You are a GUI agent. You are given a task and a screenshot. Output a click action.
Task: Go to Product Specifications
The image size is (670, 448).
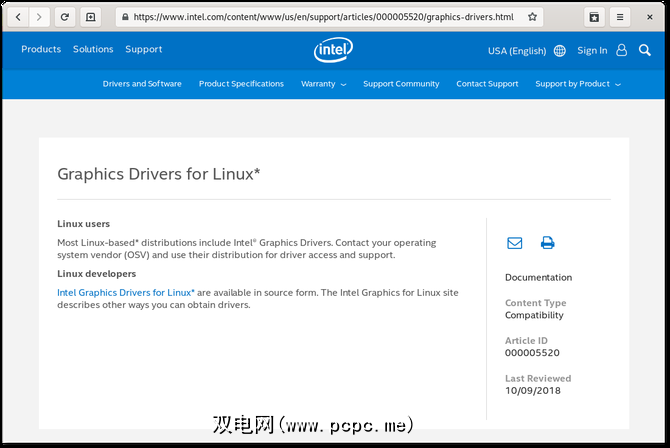click(x=241, y=84)
